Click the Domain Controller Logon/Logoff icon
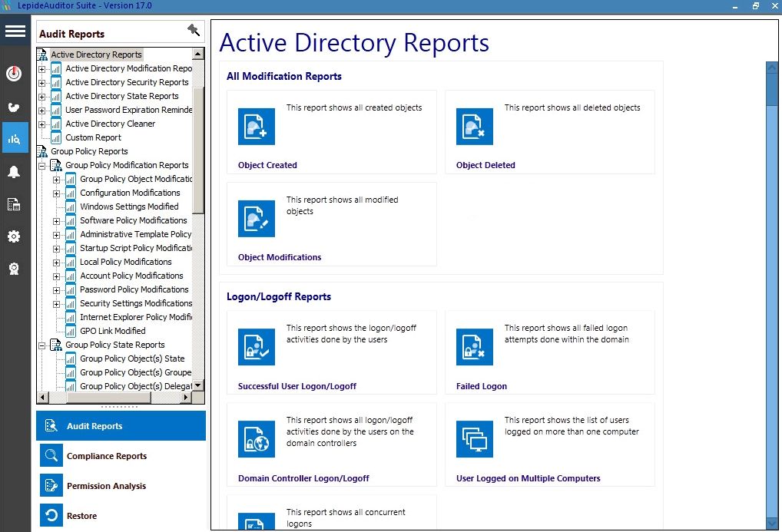Screen dimensions: 782x532 tap(257, 439)
